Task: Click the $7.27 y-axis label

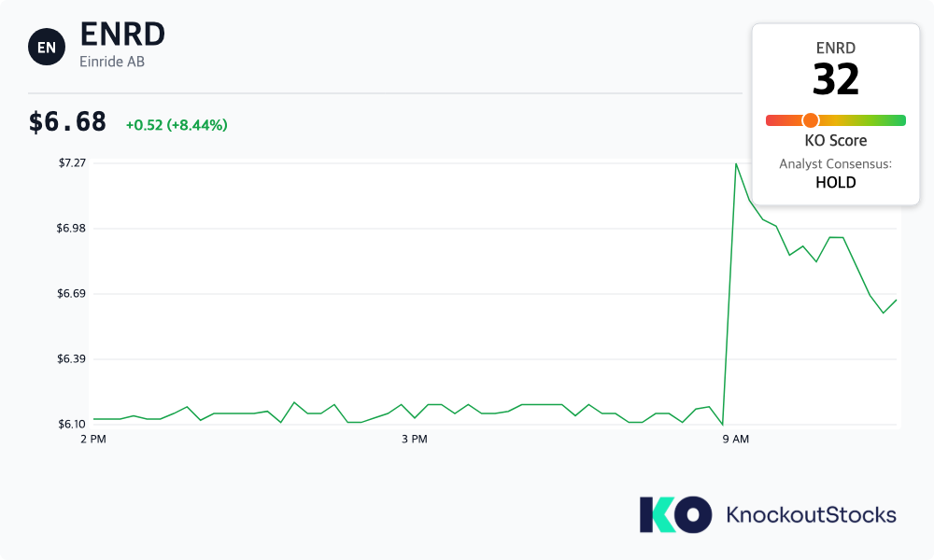Action: [72, 163]
